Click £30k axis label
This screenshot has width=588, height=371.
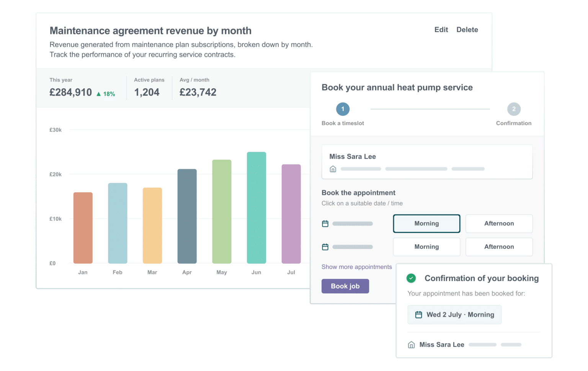click(x=56, y=130)
